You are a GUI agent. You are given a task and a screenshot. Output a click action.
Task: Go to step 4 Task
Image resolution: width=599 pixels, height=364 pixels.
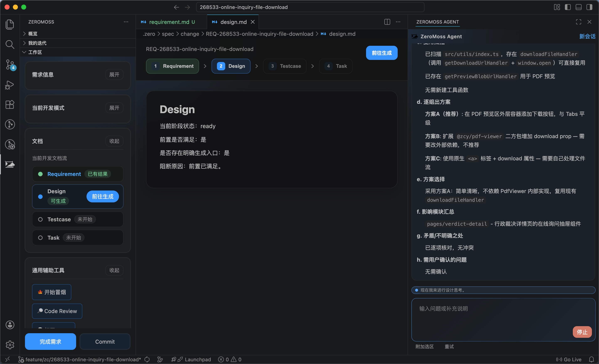pos(336,66)
